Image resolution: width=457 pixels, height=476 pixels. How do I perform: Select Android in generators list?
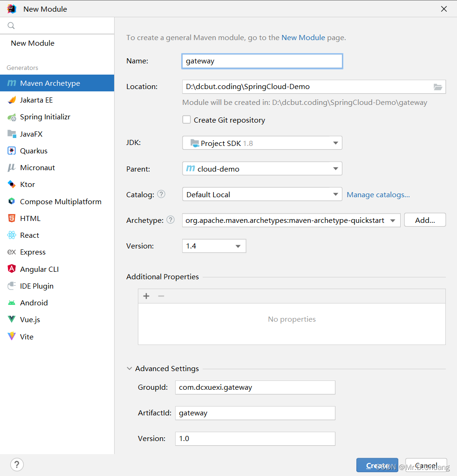pos(57,303)
